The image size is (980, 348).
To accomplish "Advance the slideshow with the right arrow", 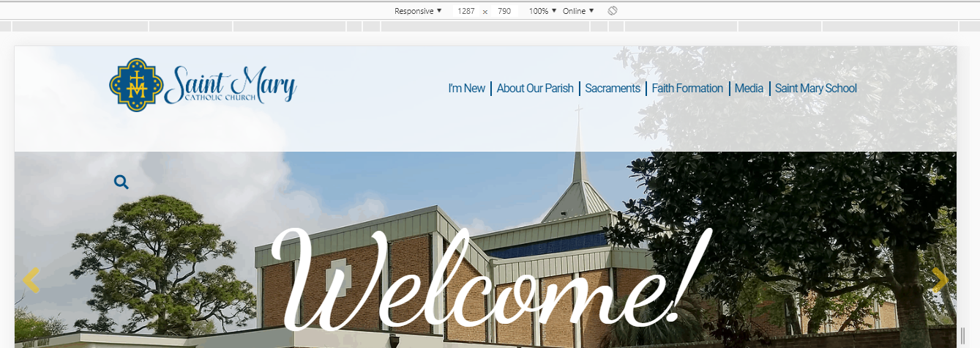I will tap(940, 280).
